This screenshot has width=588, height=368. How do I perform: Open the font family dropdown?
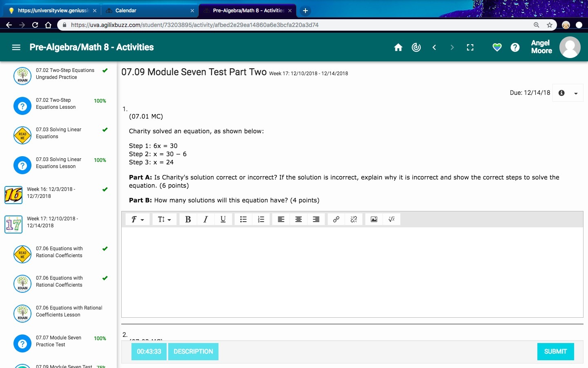(138, 220)
